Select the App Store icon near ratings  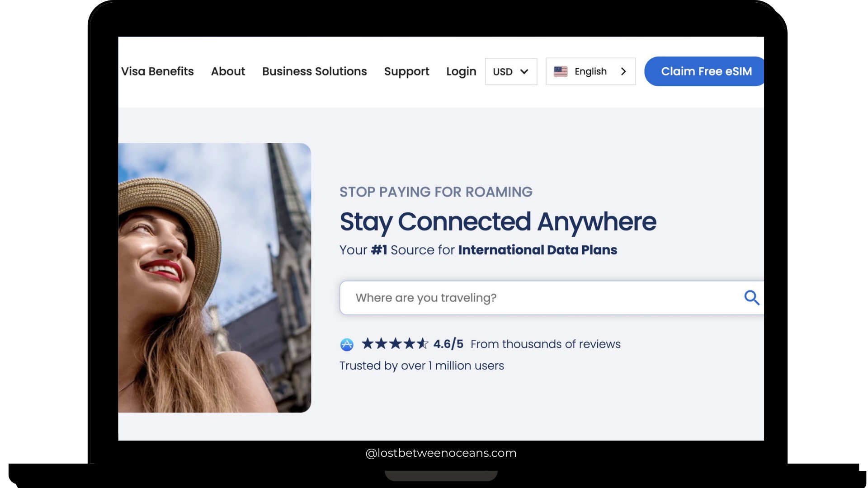pos(347,344)
